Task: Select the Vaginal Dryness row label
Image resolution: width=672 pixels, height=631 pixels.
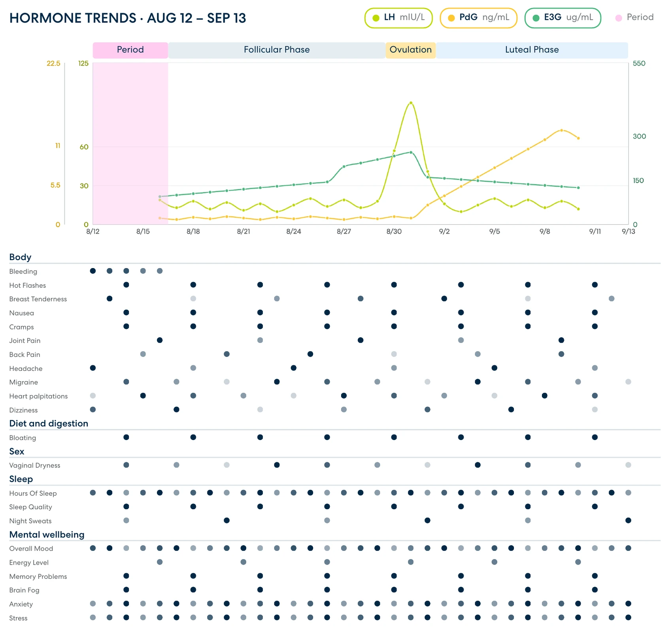Action: tap(35, 466)
